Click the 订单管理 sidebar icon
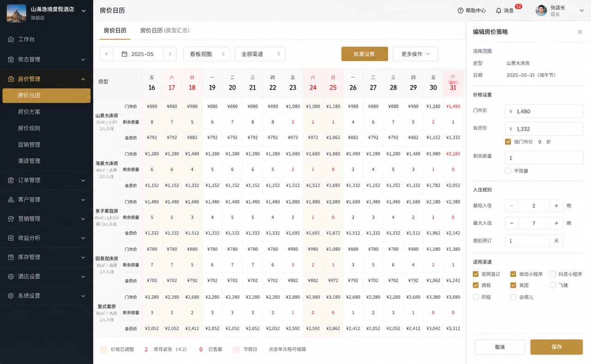The width and height of the screenshot is (591, 364). [x=11, y=180]
